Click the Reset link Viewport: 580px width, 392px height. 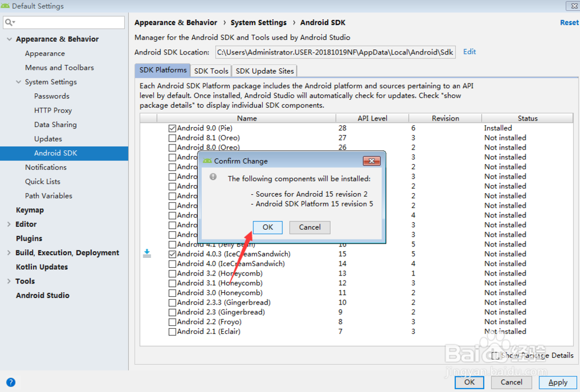[570, 23]
